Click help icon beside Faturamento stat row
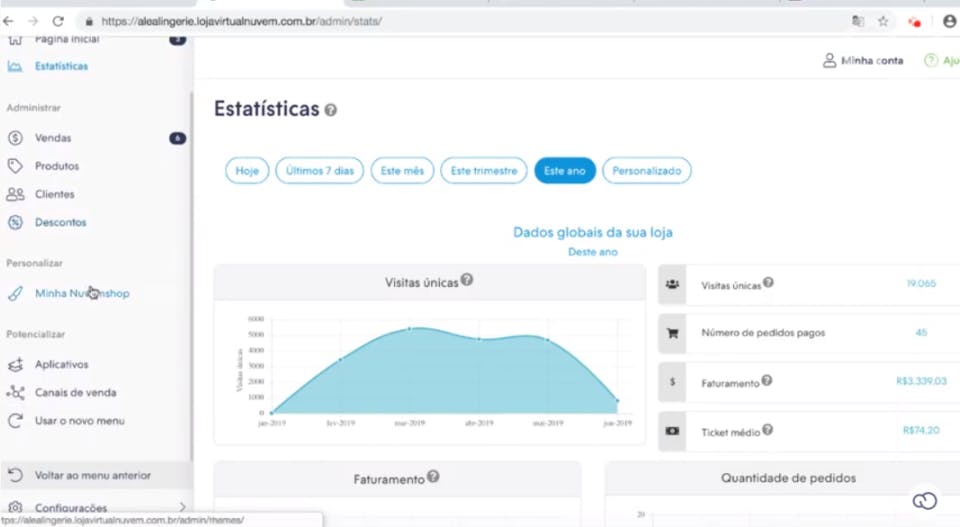 767,381
